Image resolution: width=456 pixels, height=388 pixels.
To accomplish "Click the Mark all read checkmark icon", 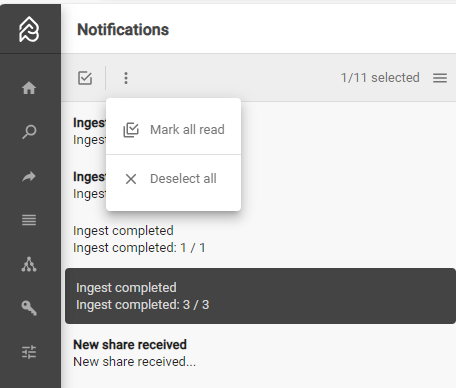I will pyautogui.click(x=131, y=130).
